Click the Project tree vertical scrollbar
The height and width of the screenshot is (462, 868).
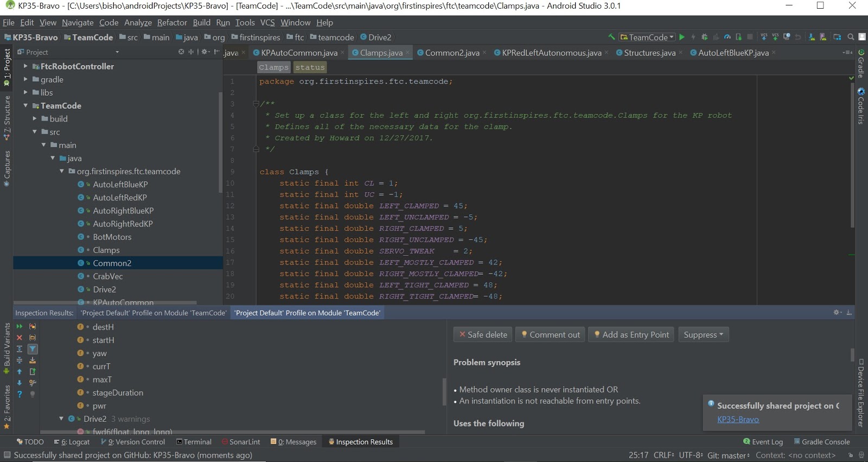(x=220, y=141)
